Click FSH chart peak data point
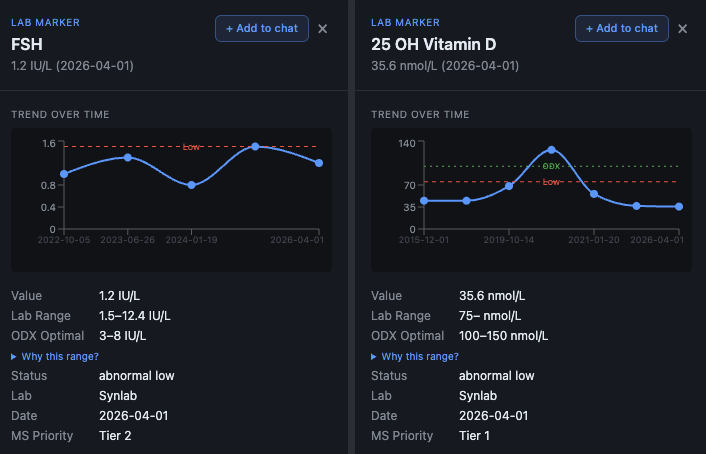Screen dimensions: 706x454 pyautogui.click(x=255, y=147)
